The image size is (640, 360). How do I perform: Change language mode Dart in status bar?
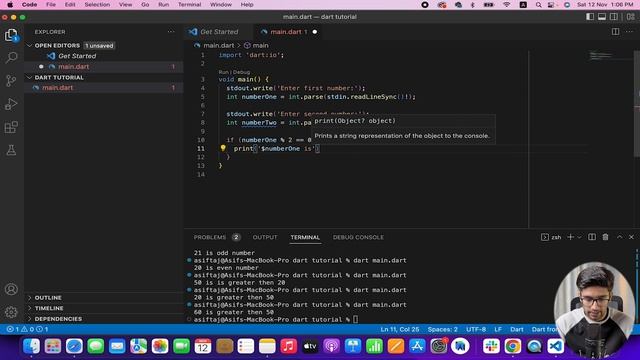(516, 329)
